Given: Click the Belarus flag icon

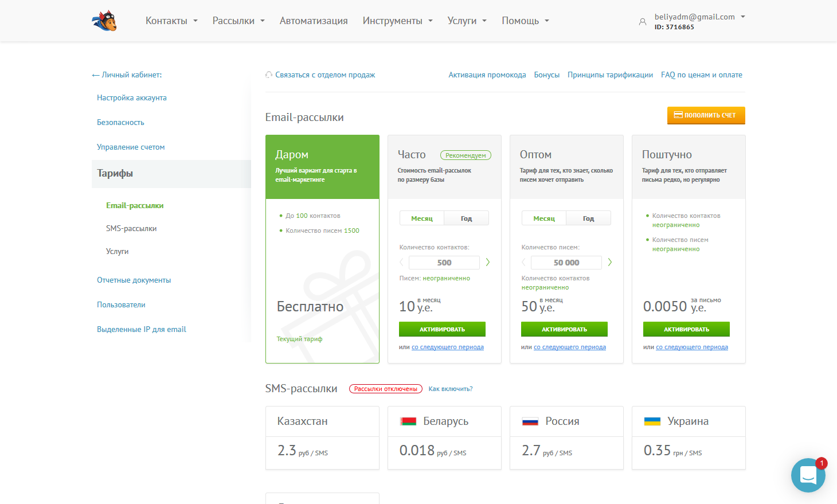Looking at the screenshot, I should tap(409, 421).
